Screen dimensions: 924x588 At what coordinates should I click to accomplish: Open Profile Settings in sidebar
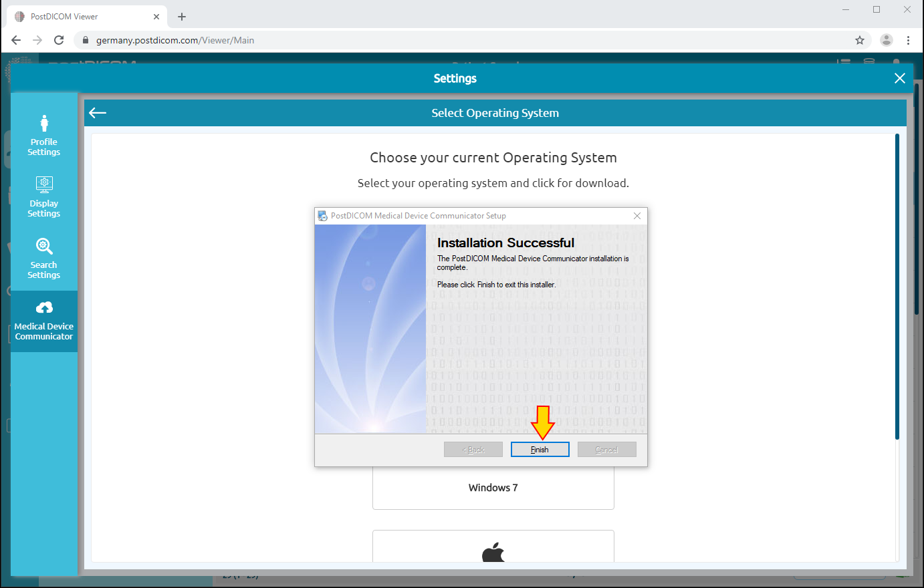tap(44, 136)
